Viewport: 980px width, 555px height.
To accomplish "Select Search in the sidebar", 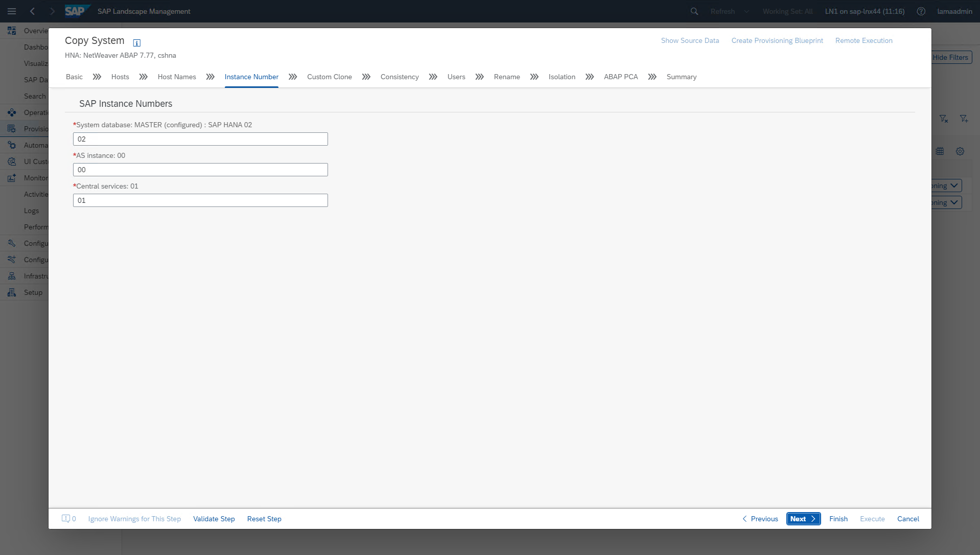I will 35,96.
